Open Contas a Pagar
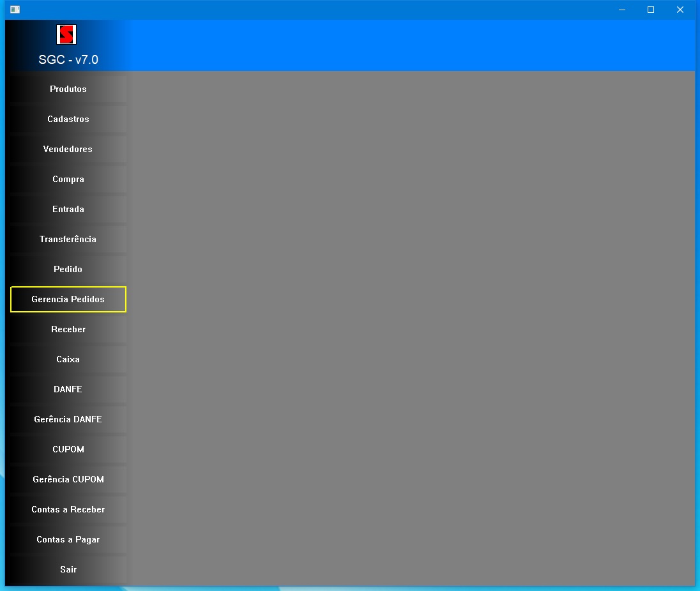The height and width of the screenshot is (591, 700). click(68, 539)
